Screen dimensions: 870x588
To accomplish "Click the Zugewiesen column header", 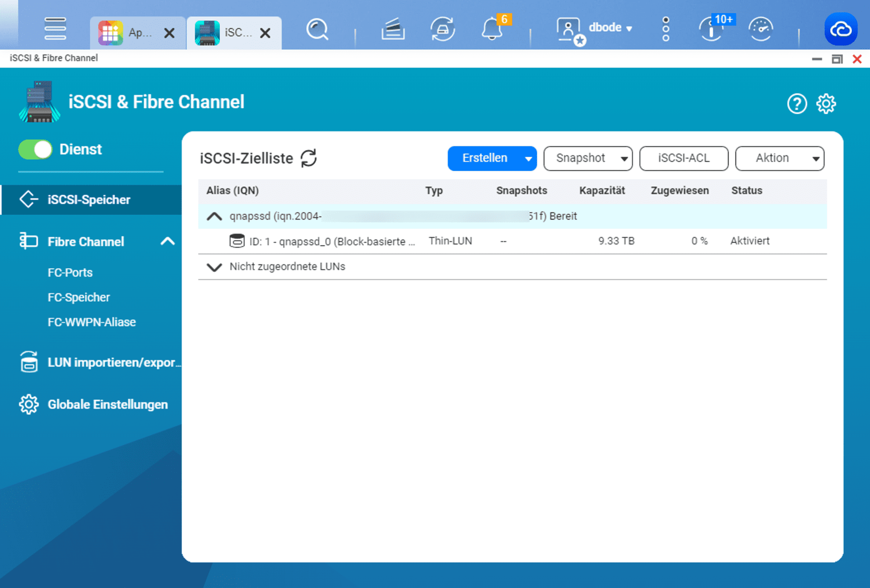I will tap(680, 191).
